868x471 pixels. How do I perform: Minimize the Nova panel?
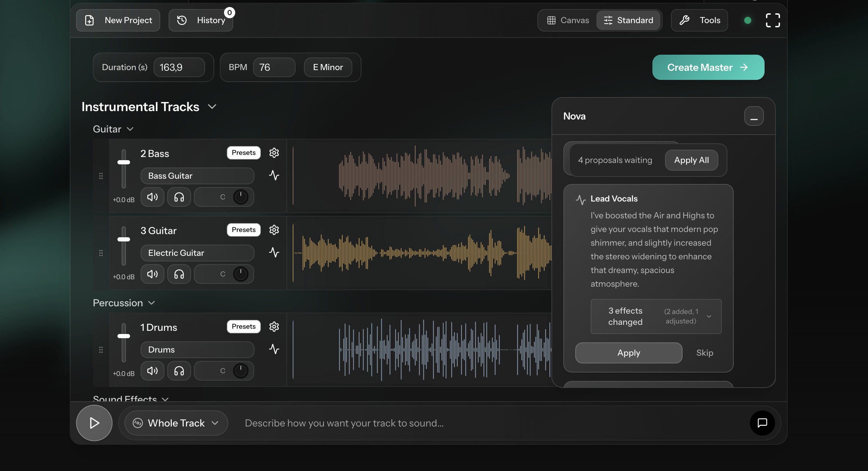(754, 116)
